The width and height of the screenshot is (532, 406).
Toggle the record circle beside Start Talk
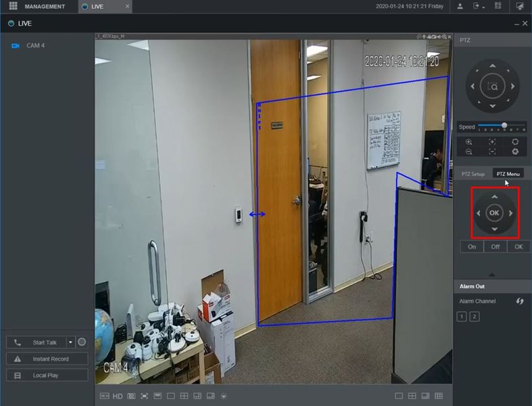click(x=82, y=342)
